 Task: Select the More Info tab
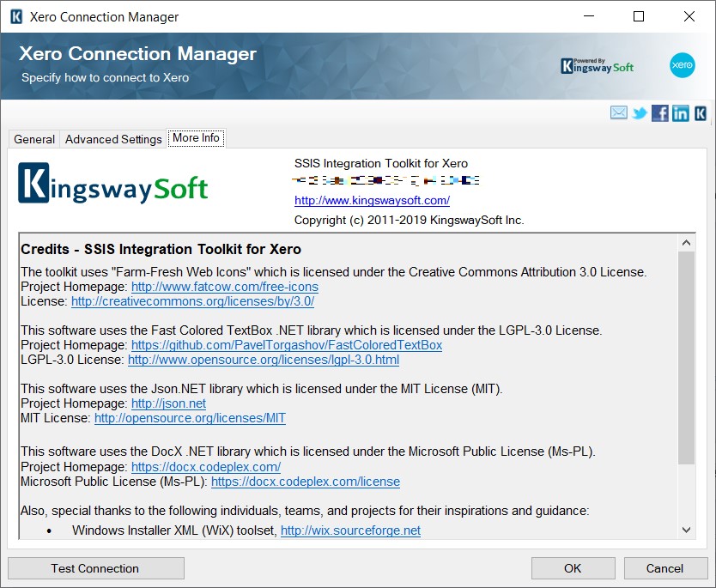196,138
